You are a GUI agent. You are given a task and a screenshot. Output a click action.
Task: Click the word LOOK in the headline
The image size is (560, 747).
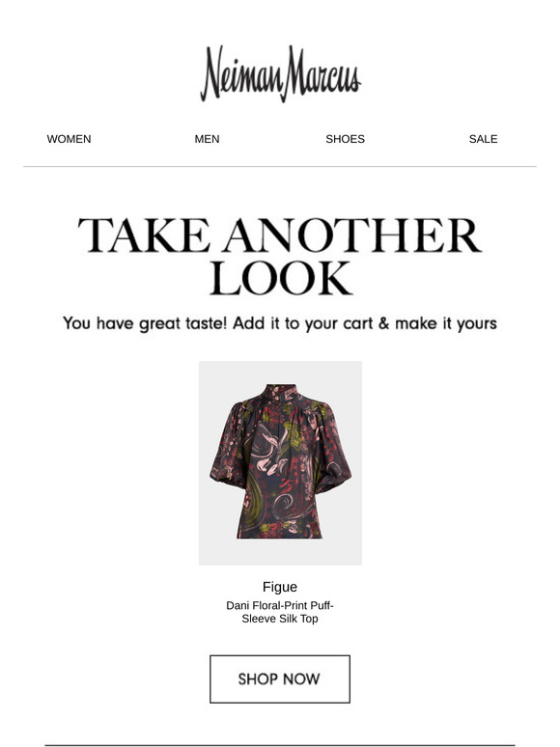pyautogui.click(x=281, y=278)
